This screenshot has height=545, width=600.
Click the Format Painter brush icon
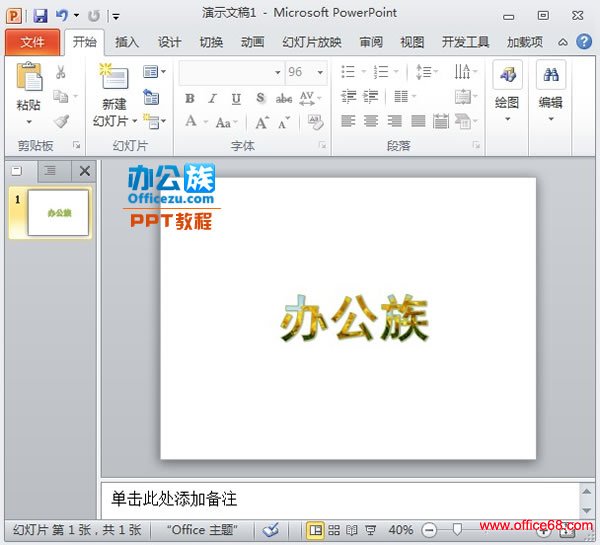click(61, 121)
